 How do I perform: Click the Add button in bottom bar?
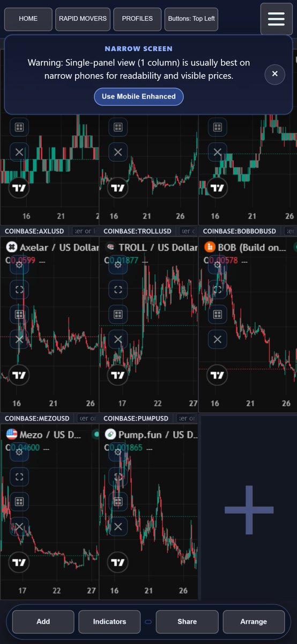coord(43,621)
